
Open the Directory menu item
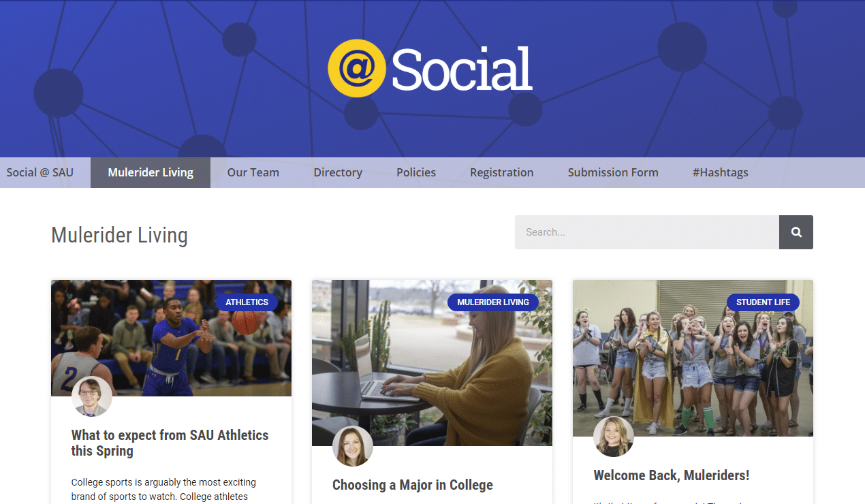click(x=338, y=172)
